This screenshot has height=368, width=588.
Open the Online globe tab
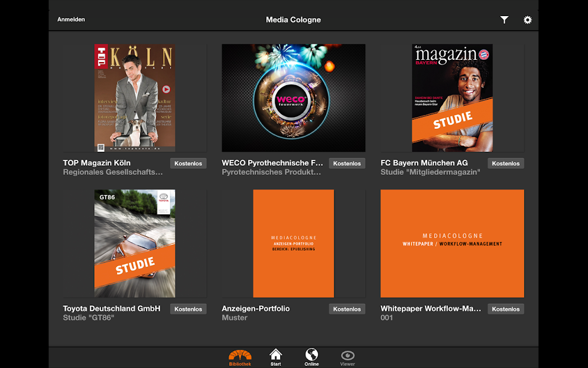coord(312,358)
